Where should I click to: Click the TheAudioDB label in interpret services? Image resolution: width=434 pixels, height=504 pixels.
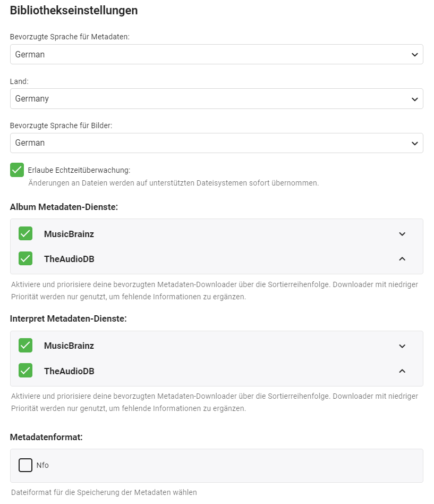(x=69, y=371)
